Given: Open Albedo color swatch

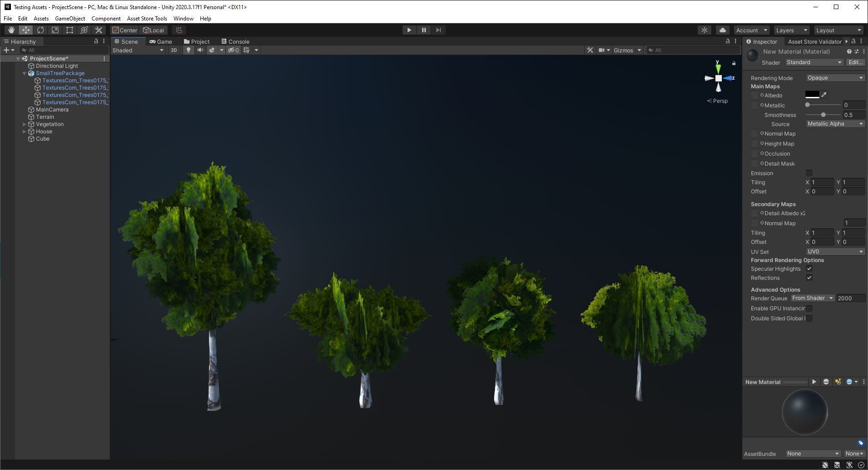Looking at the screenshot, I should pos(812,95).
